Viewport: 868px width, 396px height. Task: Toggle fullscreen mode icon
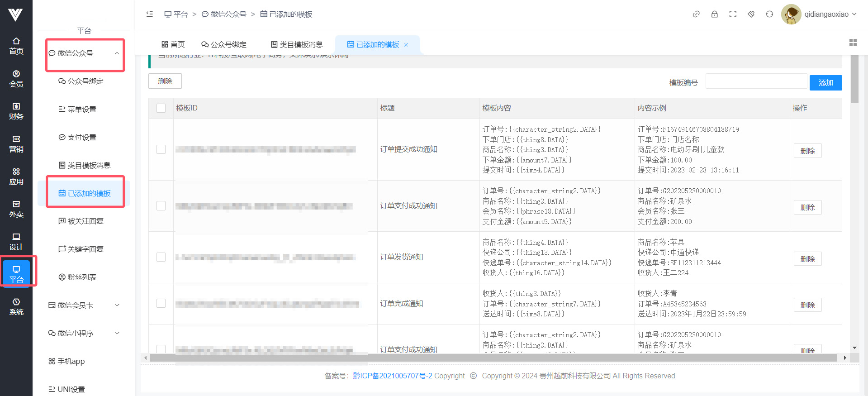pyautogui.click(x=733, y=14)
